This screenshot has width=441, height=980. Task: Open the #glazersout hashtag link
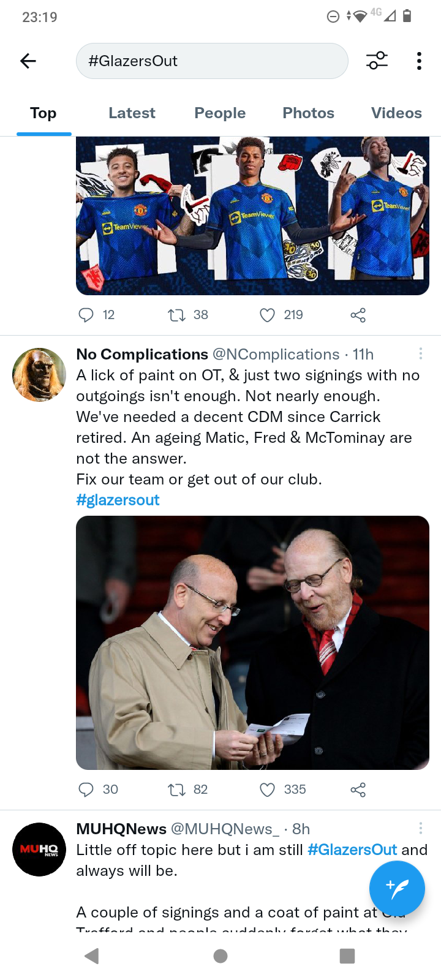(118, 500)
